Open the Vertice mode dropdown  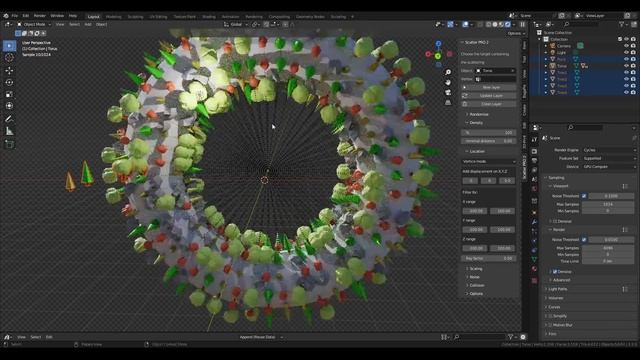[489, 162]
